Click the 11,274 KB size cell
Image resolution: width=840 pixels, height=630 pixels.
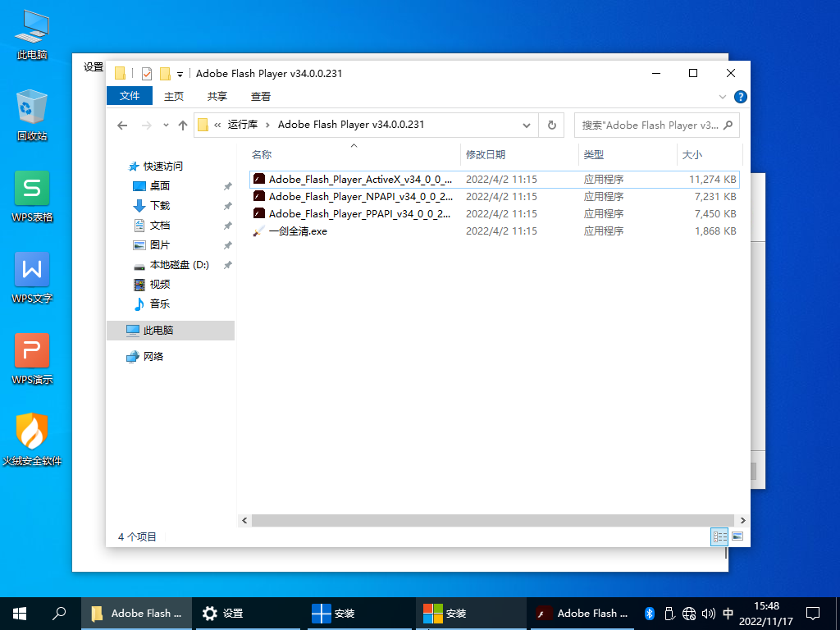(713, 179)
